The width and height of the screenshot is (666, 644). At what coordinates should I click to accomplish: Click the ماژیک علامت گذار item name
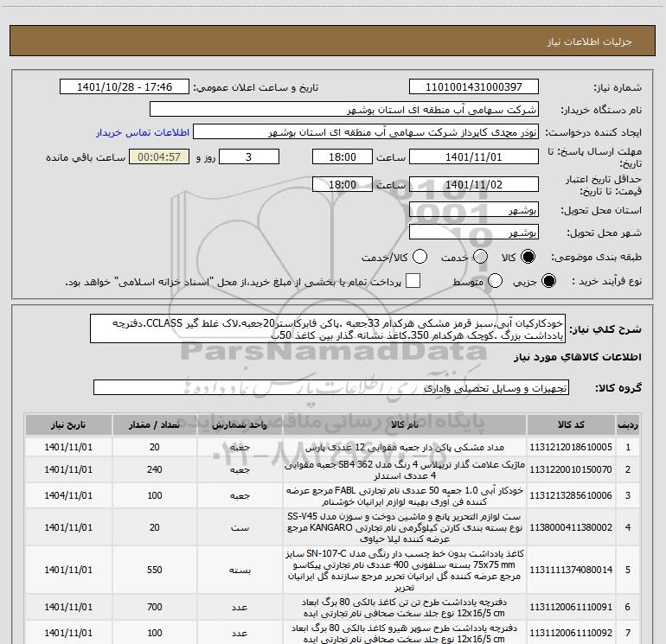pyautogui.click(x=405, y=469)
